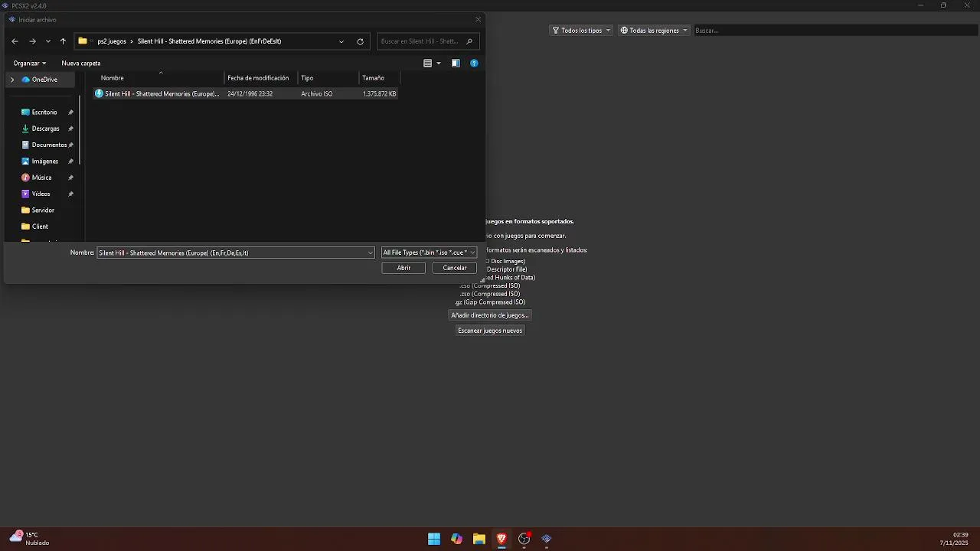Click Nueva carpeta
980x551 pixels.
coord(81,64)
